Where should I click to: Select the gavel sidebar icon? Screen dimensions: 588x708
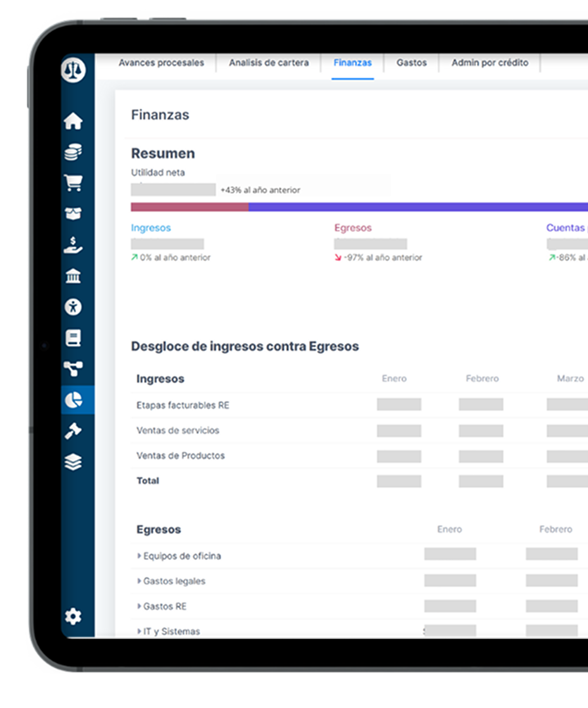[x=73, y=431]
